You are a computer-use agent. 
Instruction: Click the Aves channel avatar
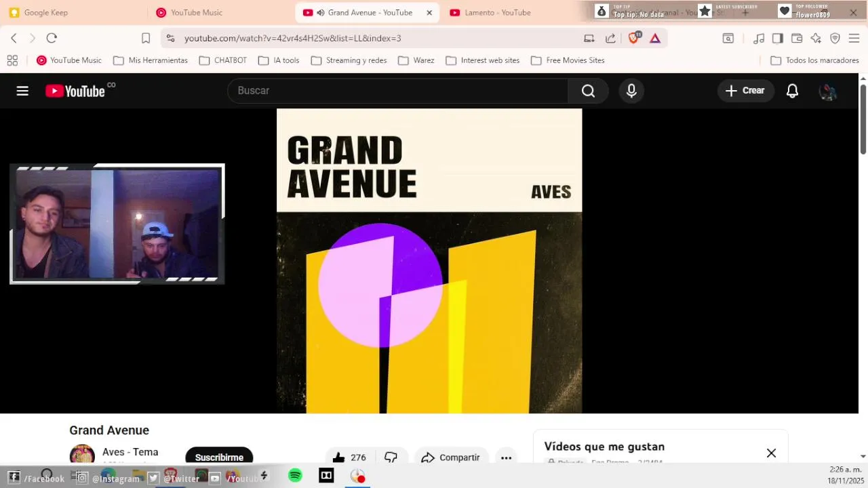coord(82,455)
